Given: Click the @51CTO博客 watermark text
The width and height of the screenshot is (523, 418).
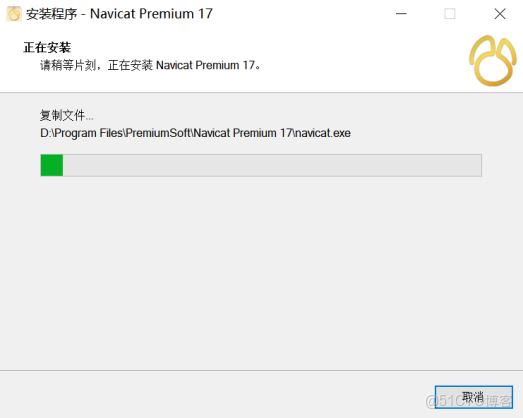Looking at the screenshot, I should pyautogui.click(x=469, y=401).
